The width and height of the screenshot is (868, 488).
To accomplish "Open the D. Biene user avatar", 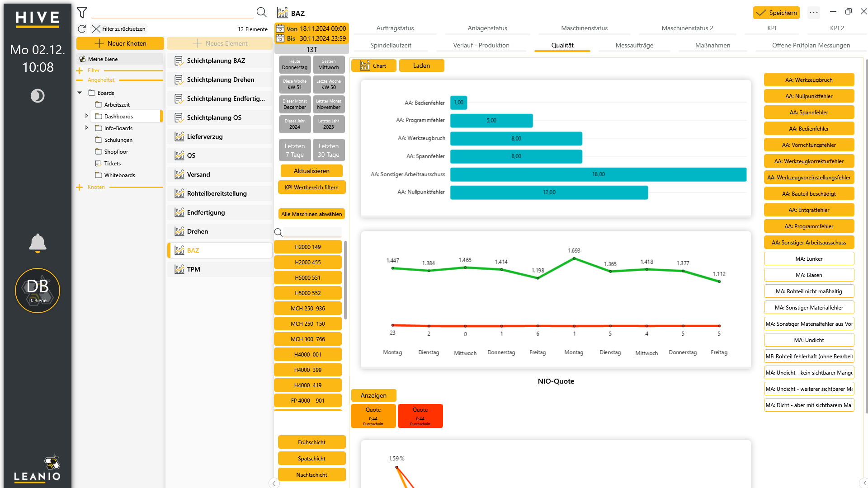I will click(38, 291).
